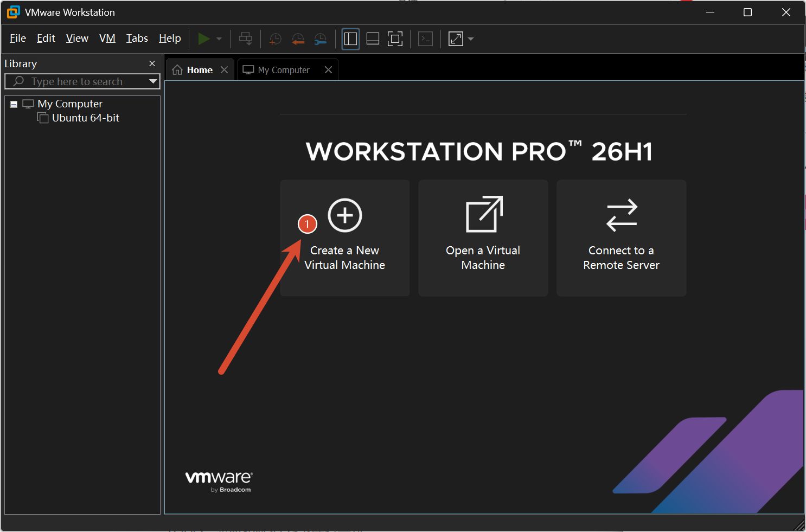The width and height of the screenshot is (806, 532).
Task: Open the stretch mode dropdown arrow
Action: point(471,39)
